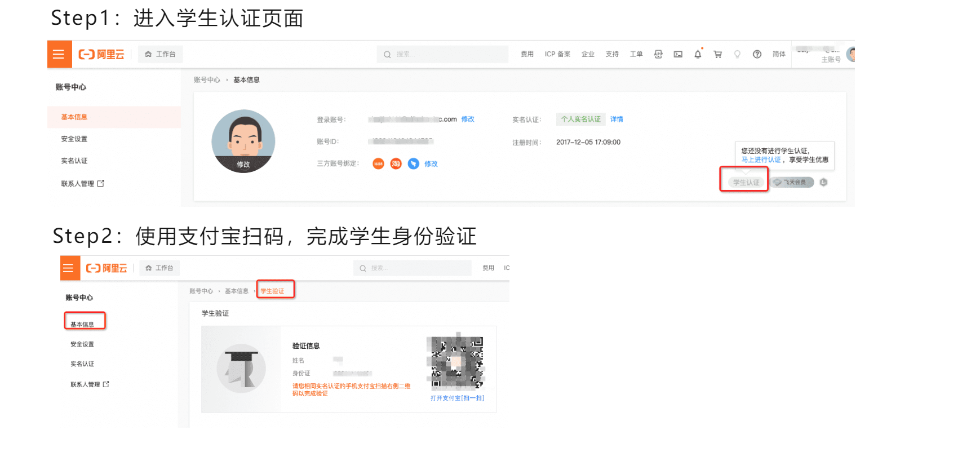
Task: Open the shopping cart
Action: [x=717, y=54]
